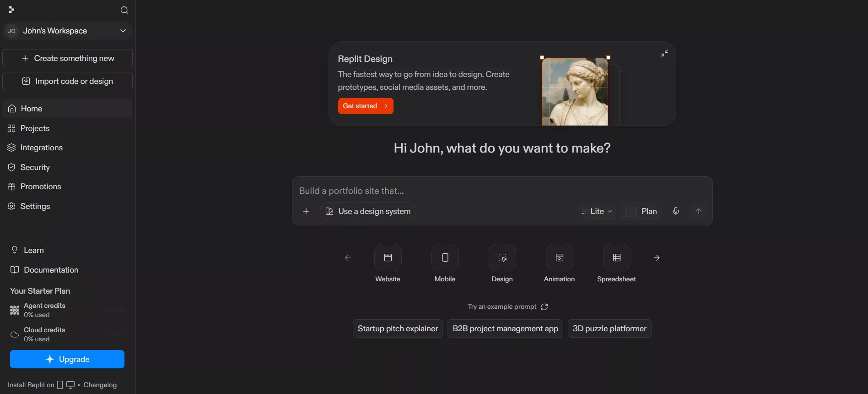
Task: Open Projects page
Action: coord(68,128)
